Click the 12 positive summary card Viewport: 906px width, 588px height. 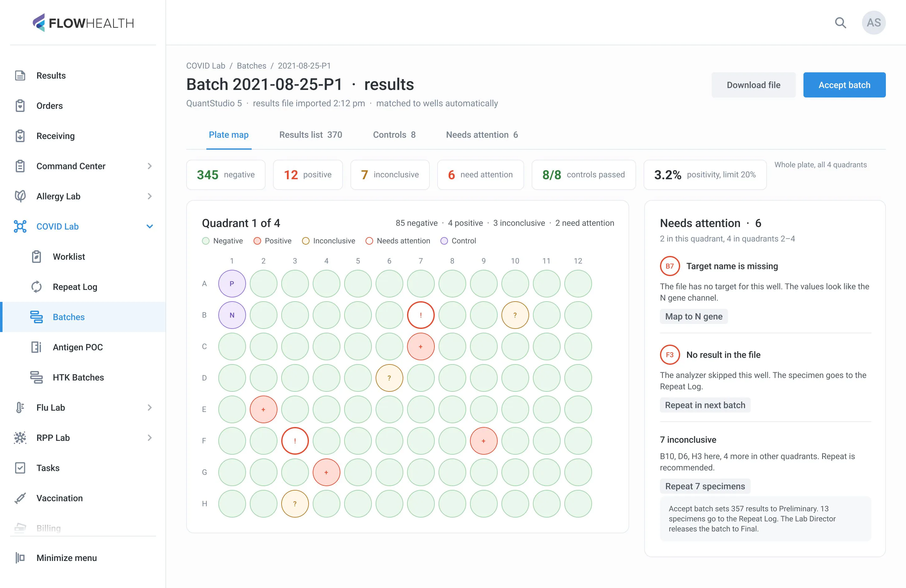[308, 175]
